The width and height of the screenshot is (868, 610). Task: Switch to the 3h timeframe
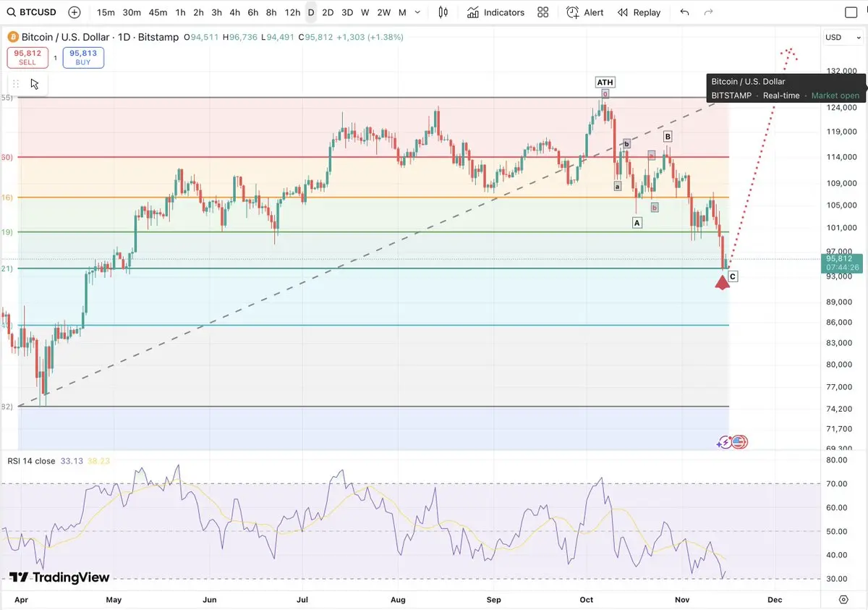click(x=216, y=12)
